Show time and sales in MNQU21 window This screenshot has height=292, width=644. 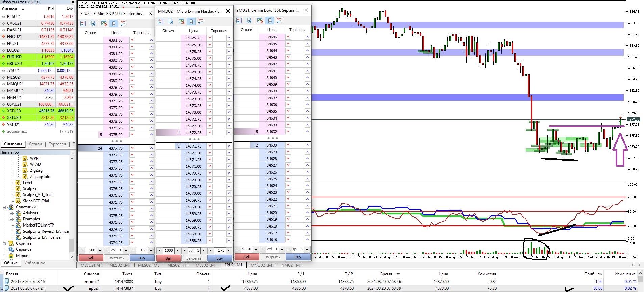[170, 21]
